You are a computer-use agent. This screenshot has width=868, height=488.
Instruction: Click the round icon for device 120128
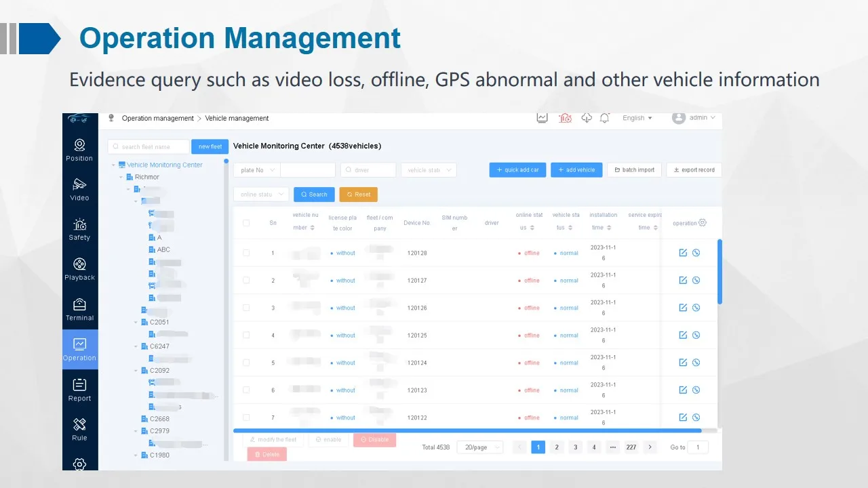coord(696,253)
